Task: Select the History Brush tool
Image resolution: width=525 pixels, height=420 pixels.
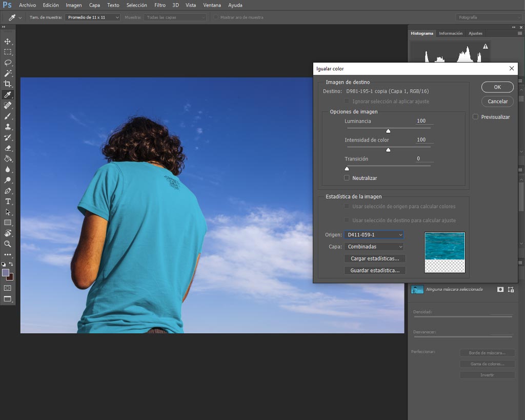Action: coord(7,137)
